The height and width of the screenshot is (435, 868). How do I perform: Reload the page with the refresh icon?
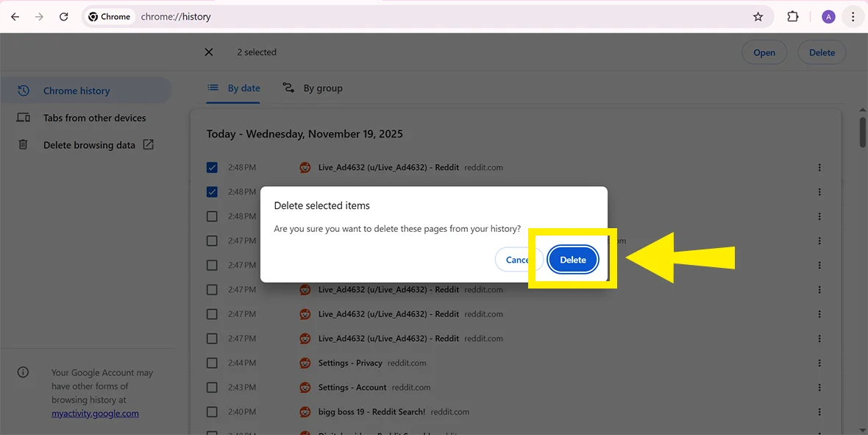(64, 17)
